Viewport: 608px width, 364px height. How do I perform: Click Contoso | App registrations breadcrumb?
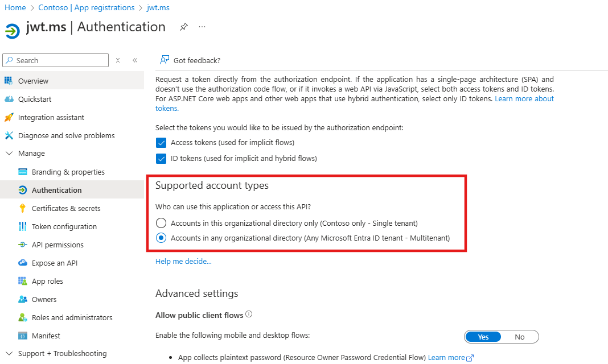(x=86, y=7)
